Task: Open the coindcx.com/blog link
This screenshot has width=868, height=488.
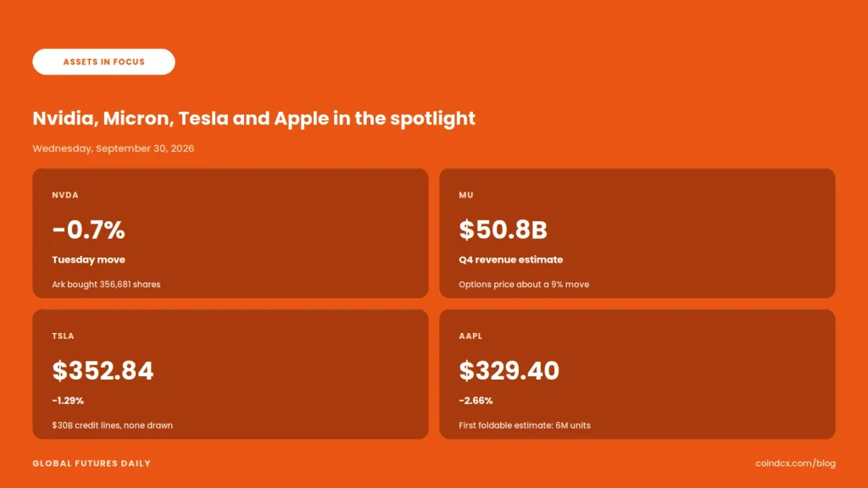Action: 795,463
